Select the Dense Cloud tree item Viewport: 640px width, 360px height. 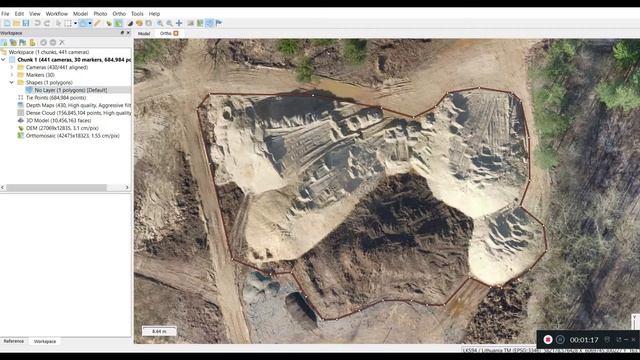(78, 113)
